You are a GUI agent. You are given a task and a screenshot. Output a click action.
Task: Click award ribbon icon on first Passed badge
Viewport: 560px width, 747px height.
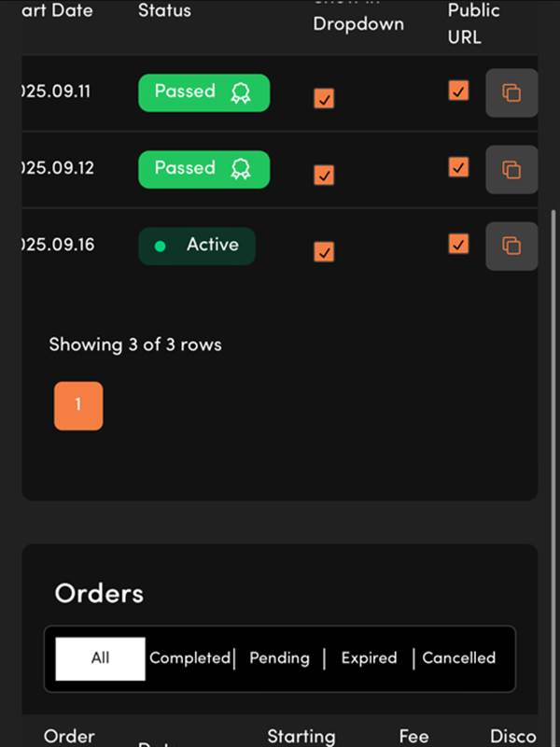coord(241,92)
